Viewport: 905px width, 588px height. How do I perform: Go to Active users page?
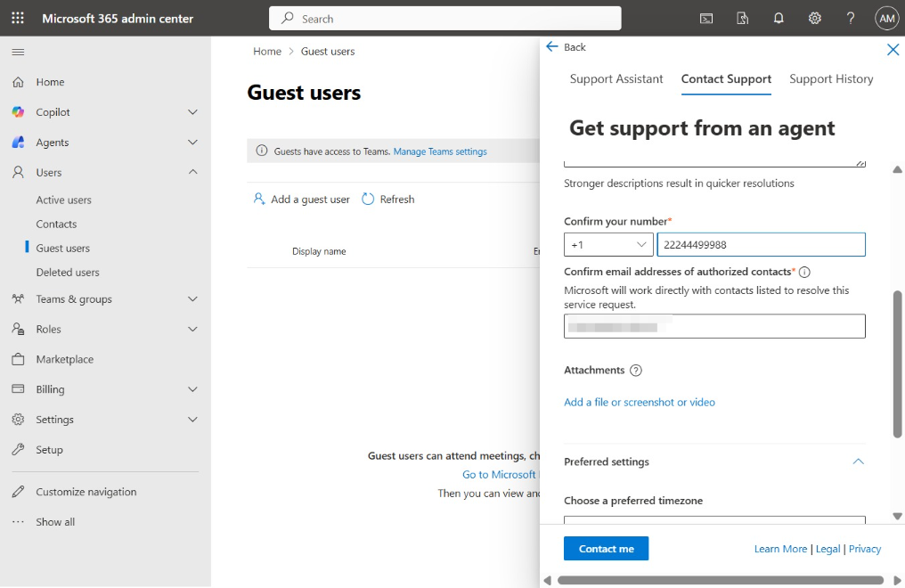[63, 200]
